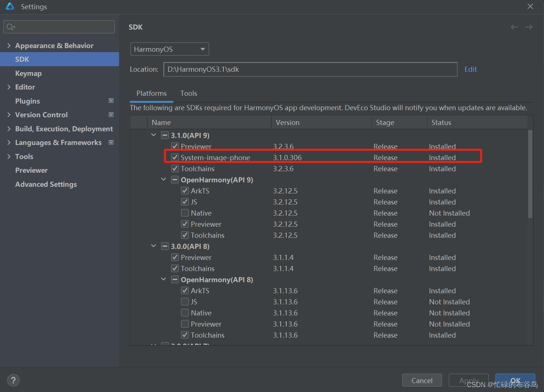Expand the Editor settings section
The image size is (544, 392).
point(9,87)
